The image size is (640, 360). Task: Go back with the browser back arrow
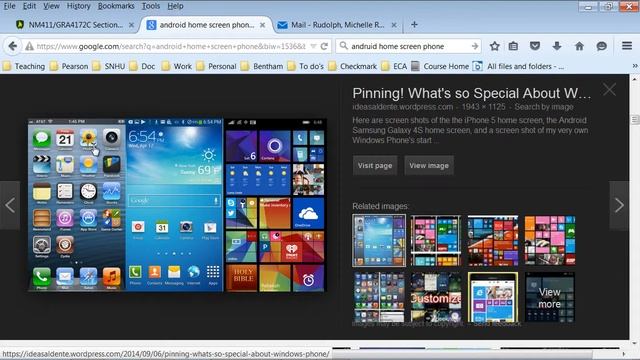pos(12,46)
